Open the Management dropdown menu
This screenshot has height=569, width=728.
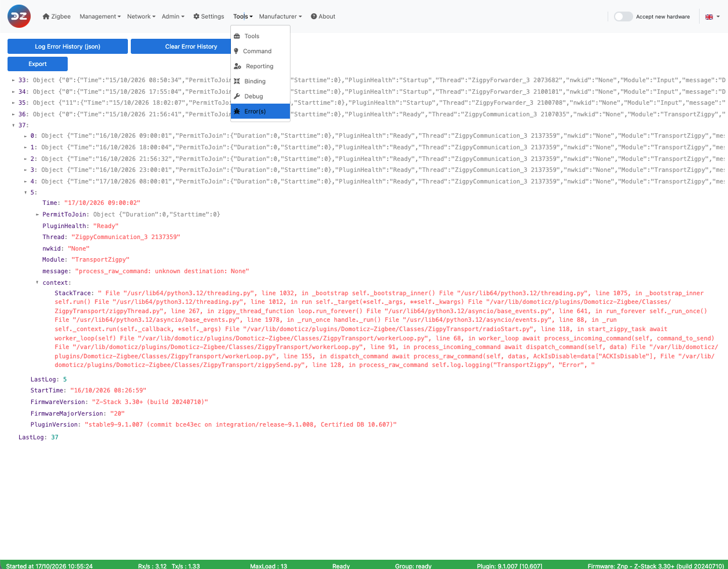(100, 16)
